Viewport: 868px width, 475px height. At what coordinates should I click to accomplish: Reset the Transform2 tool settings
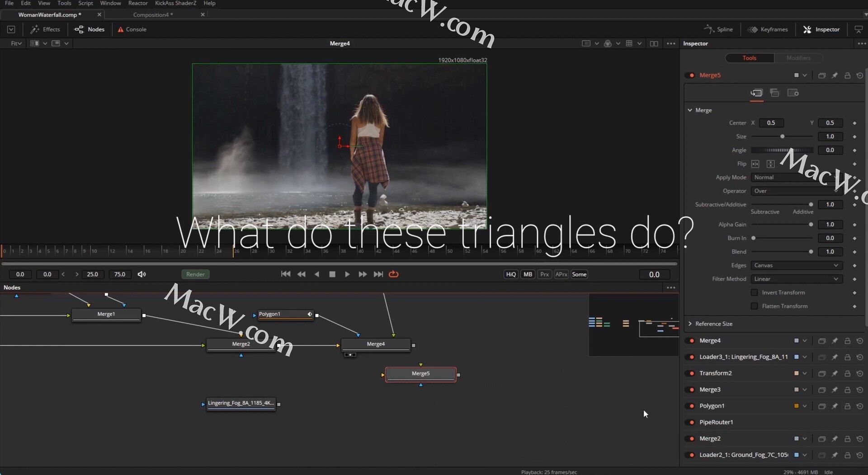point(860,373)
